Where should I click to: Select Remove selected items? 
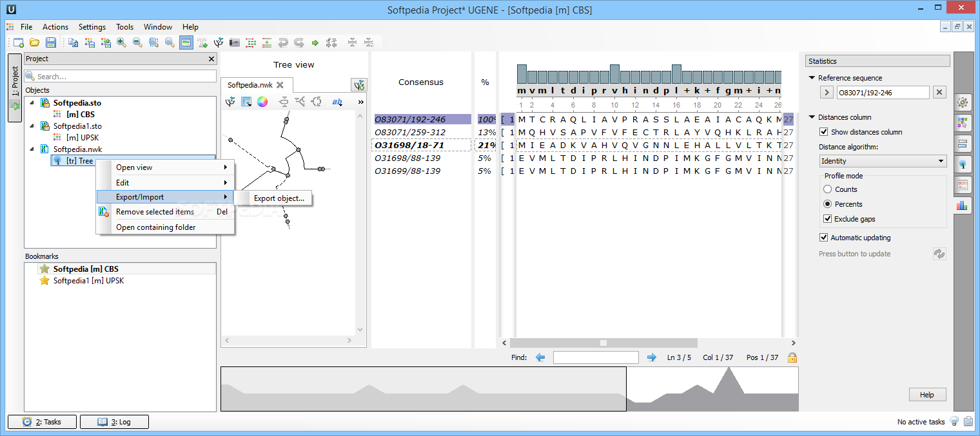(165, 212)
